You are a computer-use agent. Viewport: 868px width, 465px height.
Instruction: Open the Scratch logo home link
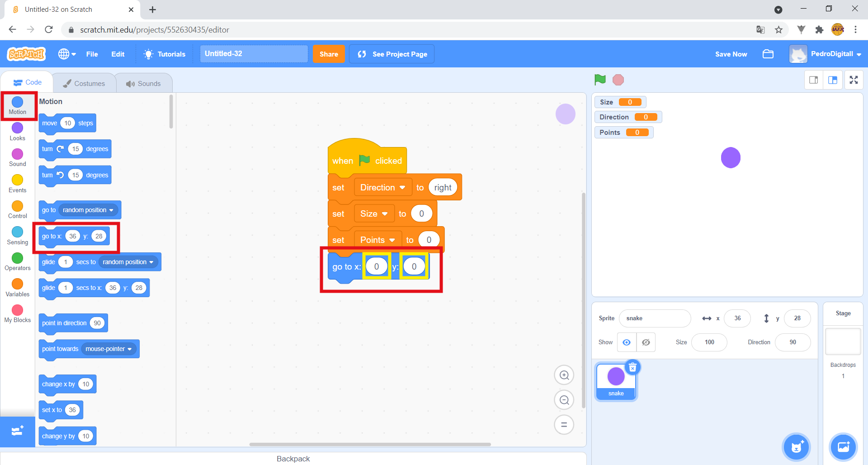pyautogui.click(x=26, y=54)
